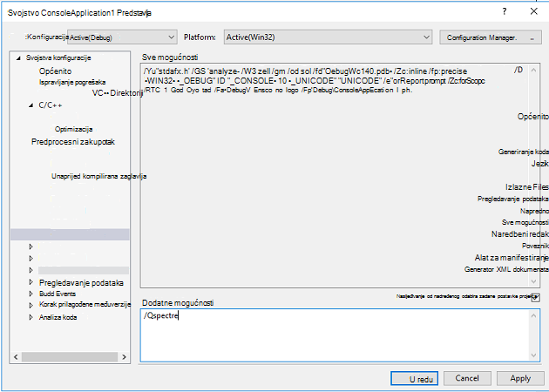Click the Dodatne mogućnosti input field

tap(340, 335)
